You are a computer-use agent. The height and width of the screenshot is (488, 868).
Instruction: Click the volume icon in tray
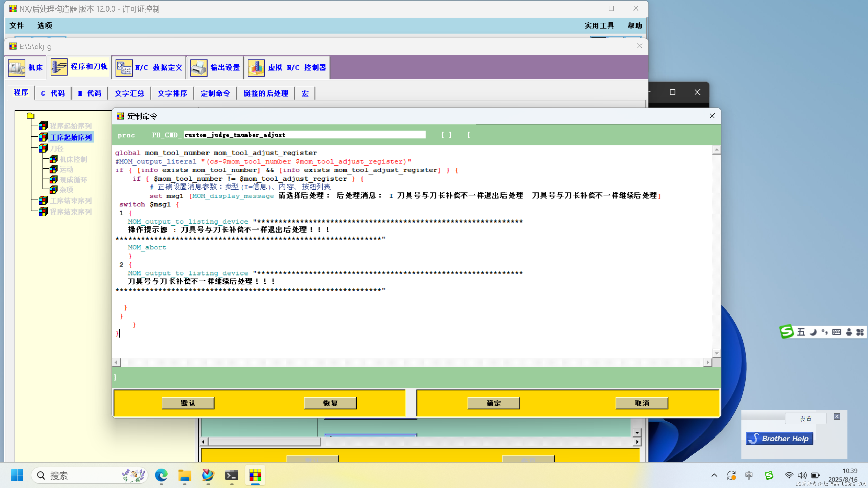pos(802,475)
